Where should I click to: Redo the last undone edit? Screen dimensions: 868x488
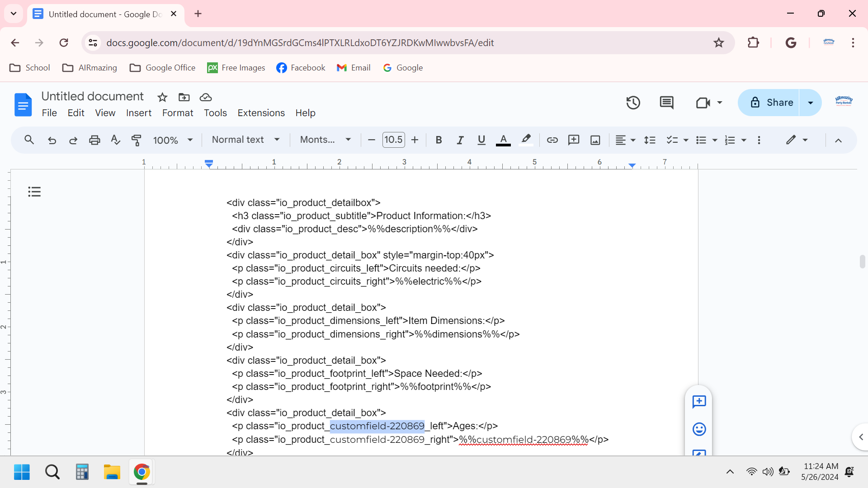pos(73,140)
